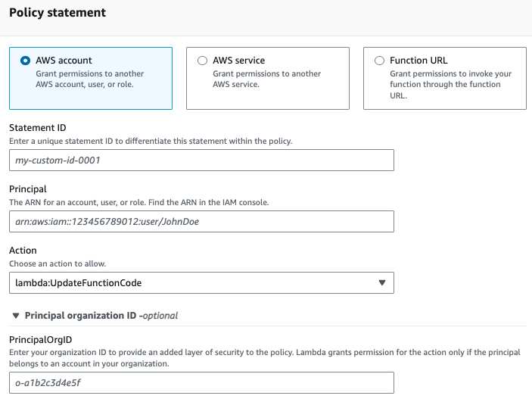Click the PrincipalOrgID input field

coord(201,383)
